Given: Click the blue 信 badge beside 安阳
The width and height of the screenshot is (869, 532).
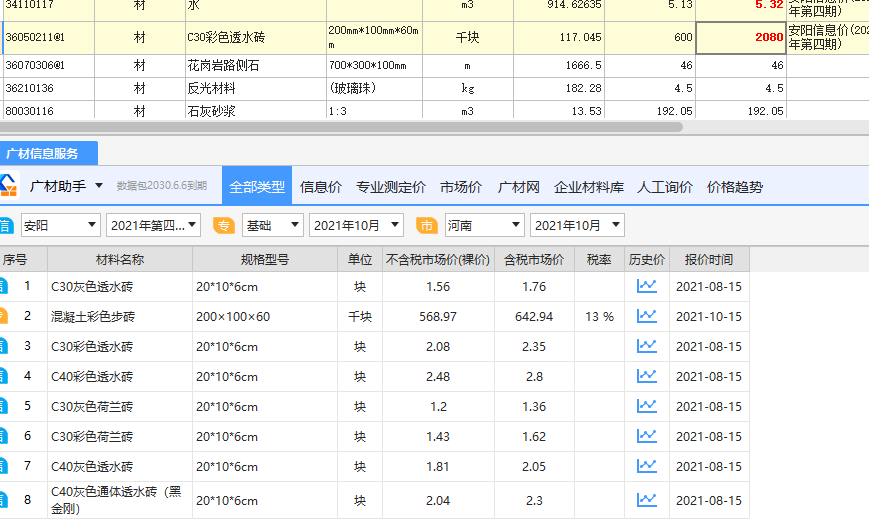Looking at the screenshot, I should [6, 226].
